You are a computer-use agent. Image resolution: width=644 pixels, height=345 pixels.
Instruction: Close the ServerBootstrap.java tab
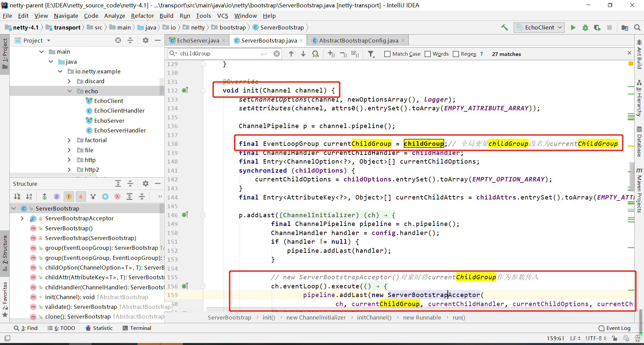point(302,41)
